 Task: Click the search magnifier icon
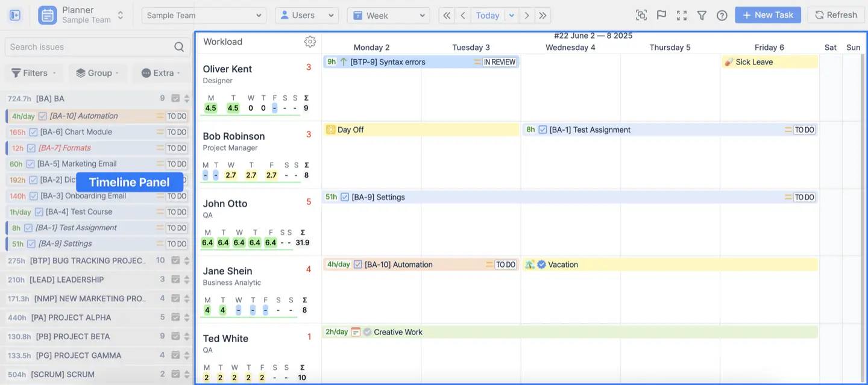pyautogui.click(x=178, y=46)
